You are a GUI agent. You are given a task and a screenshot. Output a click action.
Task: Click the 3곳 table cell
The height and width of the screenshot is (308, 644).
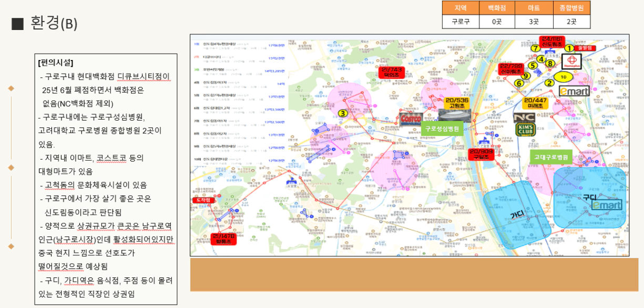[x=534, y=22]
